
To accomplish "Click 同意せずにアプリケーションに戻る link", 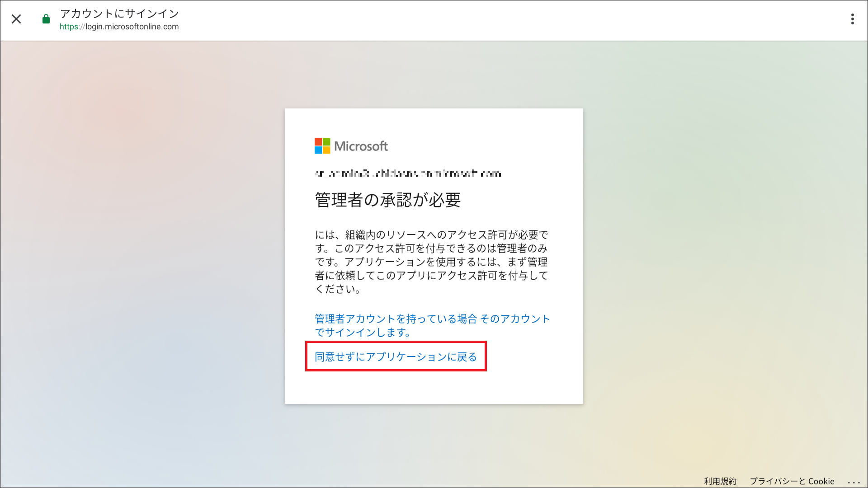I will [x=396, y=357].
